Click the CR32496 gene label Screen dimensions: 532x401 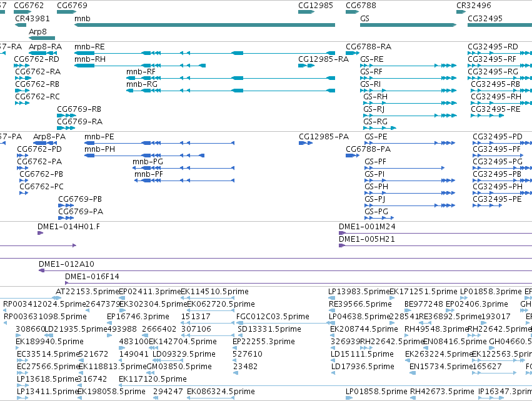point(474,6)
